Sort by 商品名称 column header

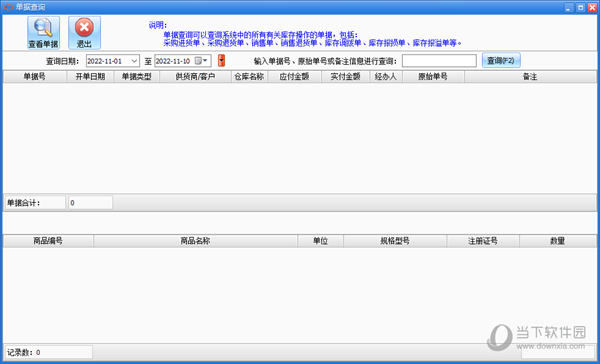195,241
